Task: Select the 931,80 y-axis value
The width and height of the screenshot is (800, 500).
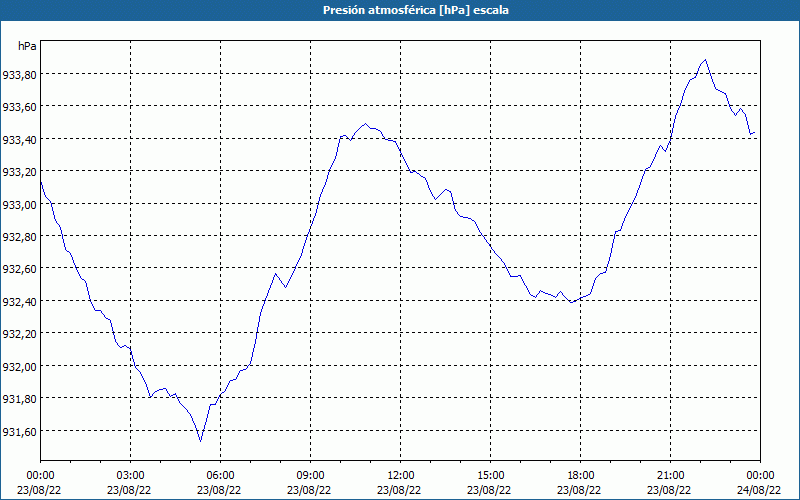Action: pos(19,398)
